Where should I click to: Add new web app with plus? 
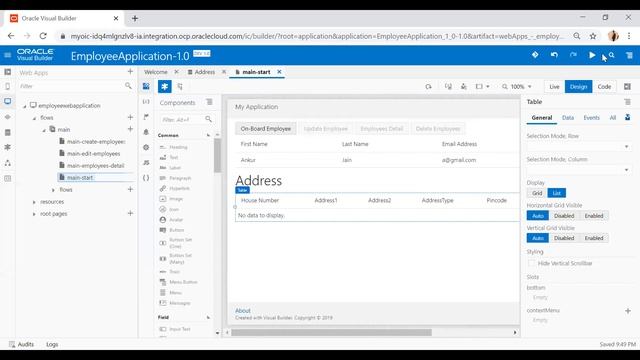[130, 72]
